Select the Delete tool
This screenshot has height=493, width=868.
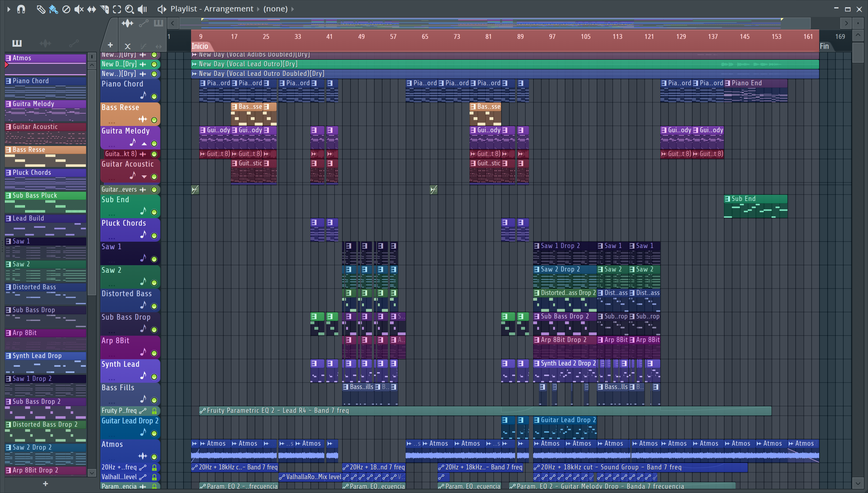(66, 9)
